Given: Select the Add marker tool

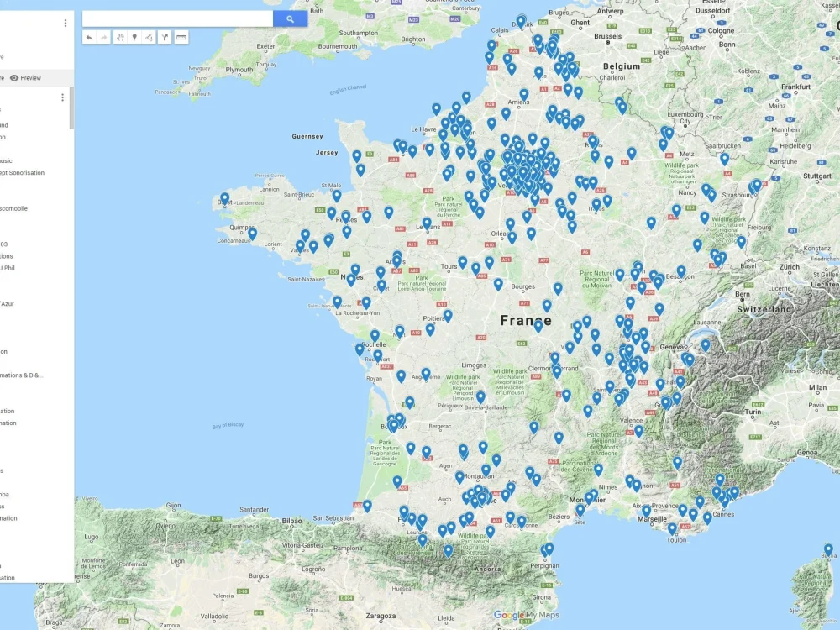Looking at the screenshot, I should (134, 37).
